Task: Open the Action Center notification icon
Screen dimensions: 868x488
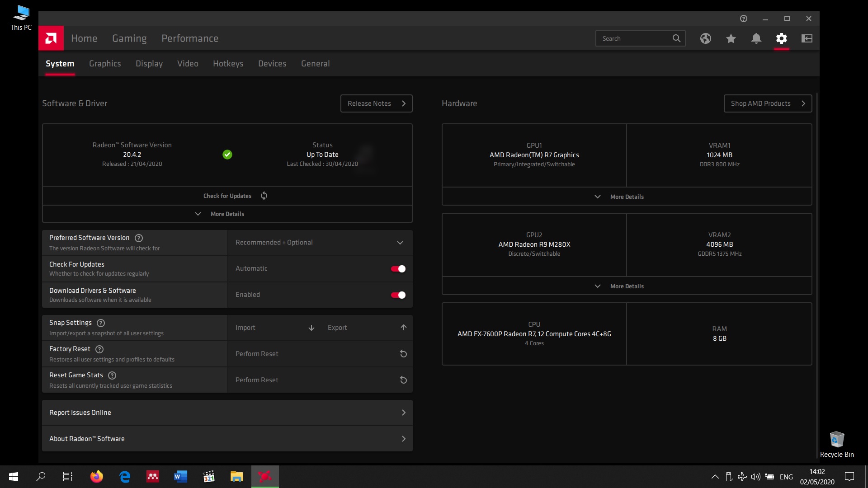Action: point(849,477)
